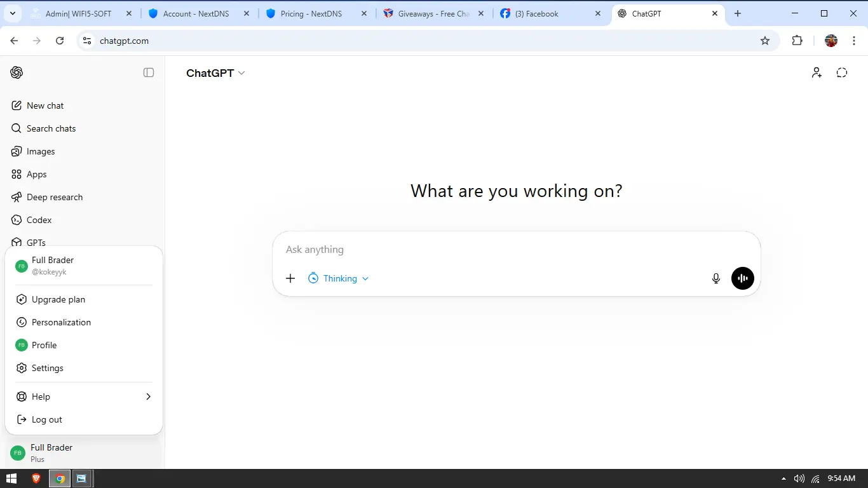Start voice mode with the black waveform button
Image resolution: width=868 pixels, height=488 pixels.
(743, 278)
